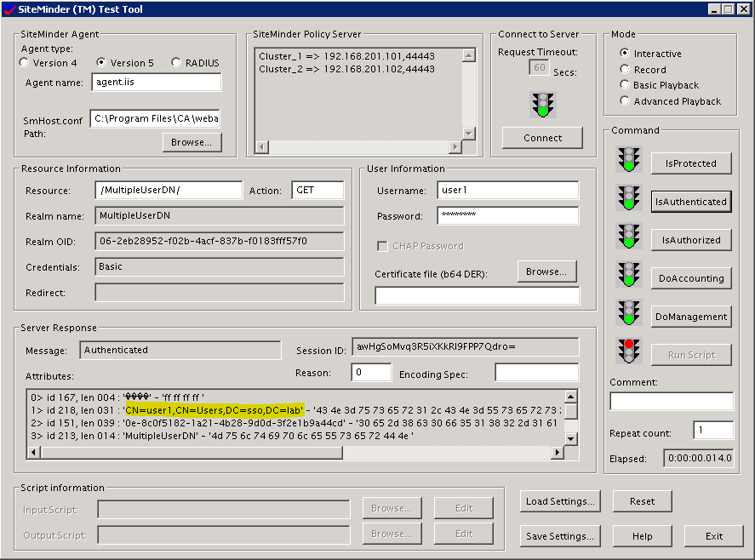Click the Message field showing Authenticated
This screenshot has width=755, height=560.
pos(180,350)
